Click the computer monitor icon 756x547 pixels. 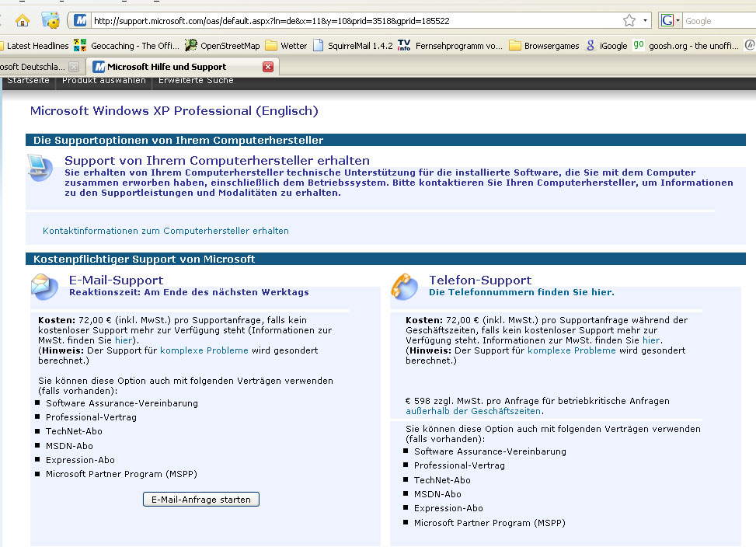coord(40,167)
